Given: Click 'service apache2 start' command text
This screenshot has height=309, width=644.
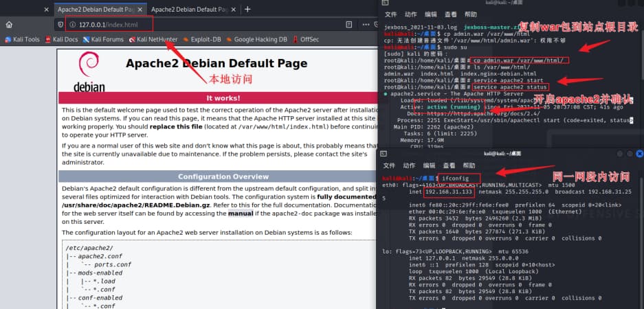Looking at the screenshot, I should pos(509,80).
